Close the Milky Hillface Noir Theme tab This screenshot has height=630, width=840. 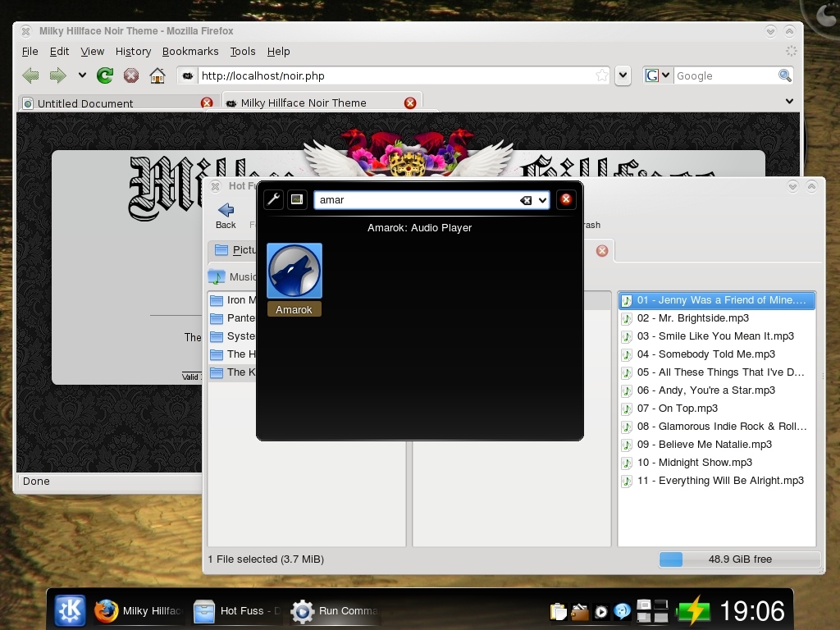point(410,103)
